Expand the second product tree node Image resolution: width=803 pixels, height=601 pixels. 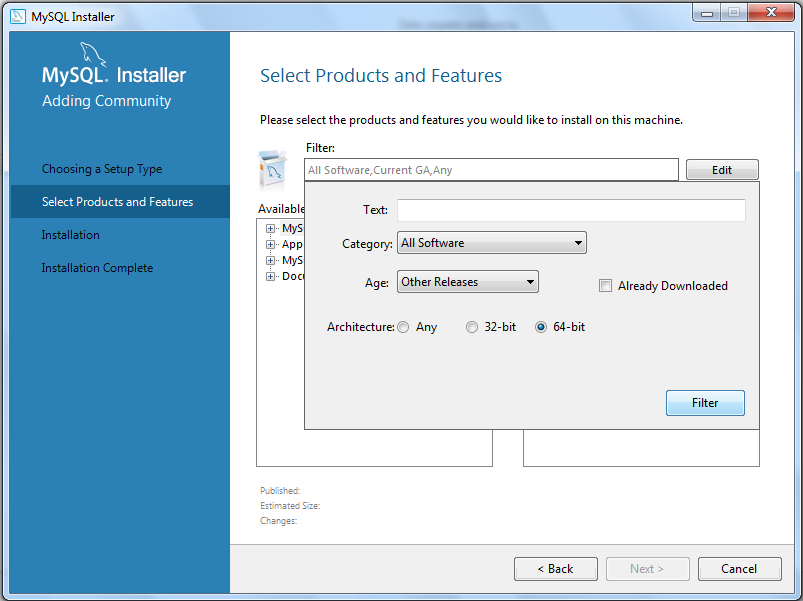[x=270, y=244]
